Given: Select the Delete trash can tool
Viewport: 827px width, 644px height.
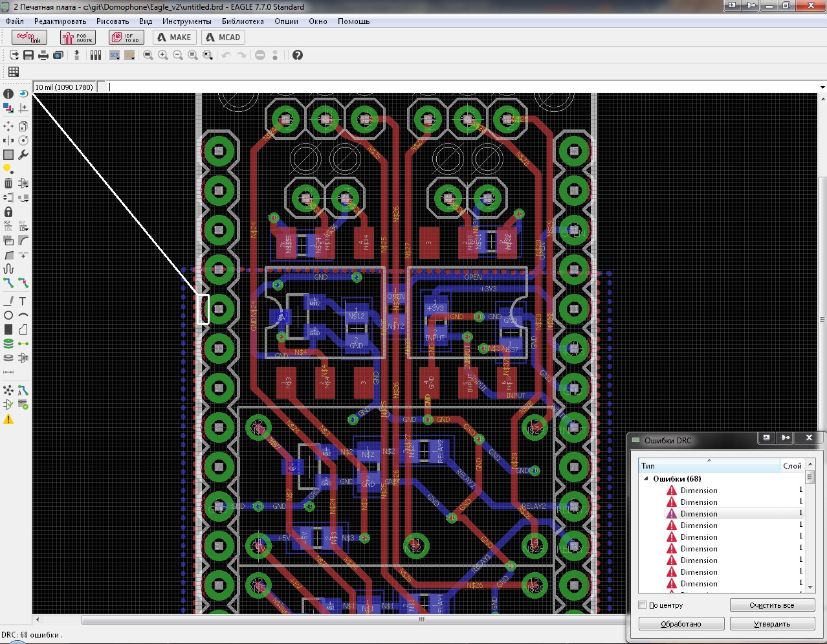Looking at the screenshot, I should pos(8,183).
